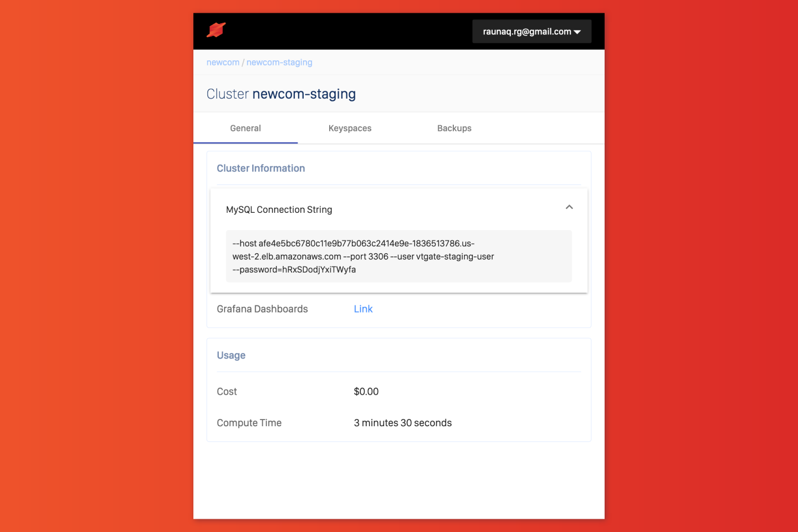Click the MySQL Connection String panel title
Viewport: 798px width, 532px height.
click(279, 209)
